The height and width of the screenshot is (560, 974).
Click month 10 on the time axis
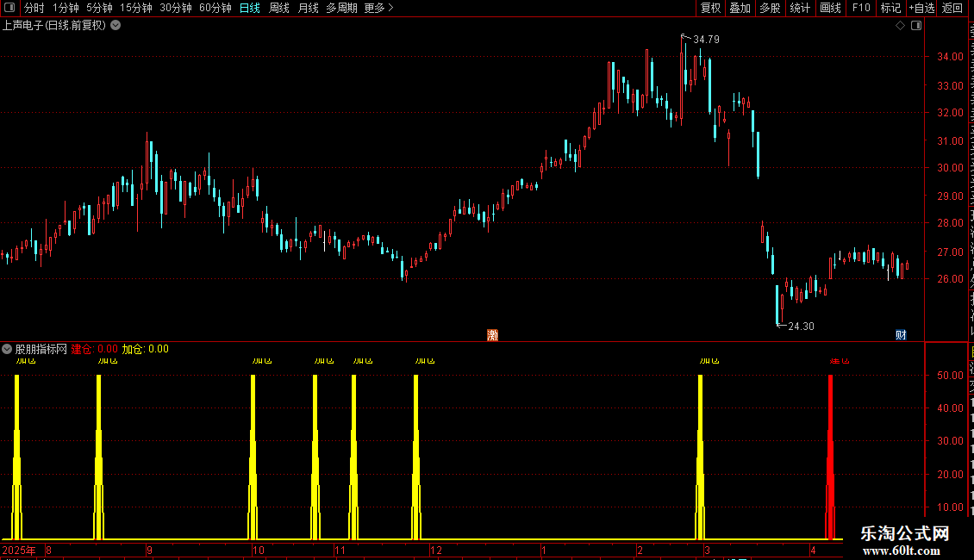point(259,550)
